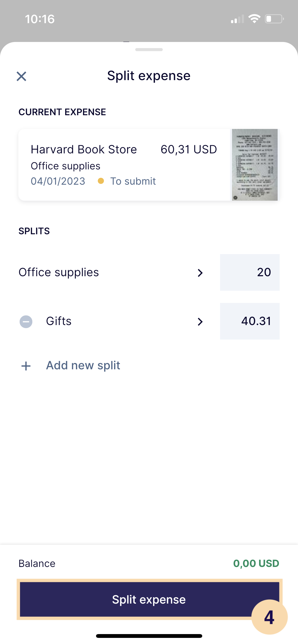Select the Gifts split category
The width and height of the screenshot is (298, 644).
pyautogui.click(x=59, y=321)
